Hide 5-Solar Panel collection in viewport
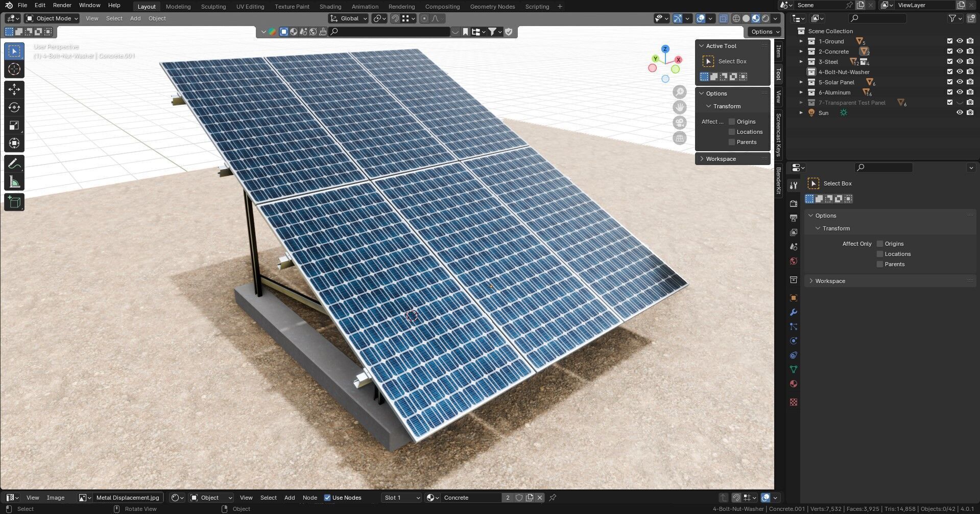The image size is (980, 514). [x=960, y=82]
